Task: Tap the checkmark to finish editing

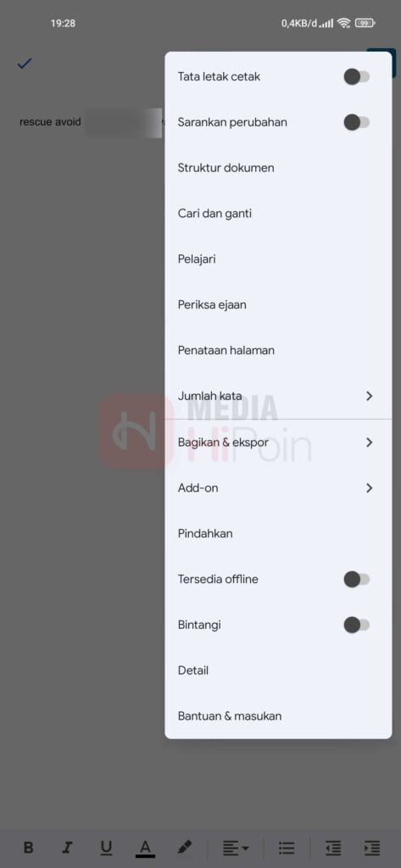Action: [25, 64]
